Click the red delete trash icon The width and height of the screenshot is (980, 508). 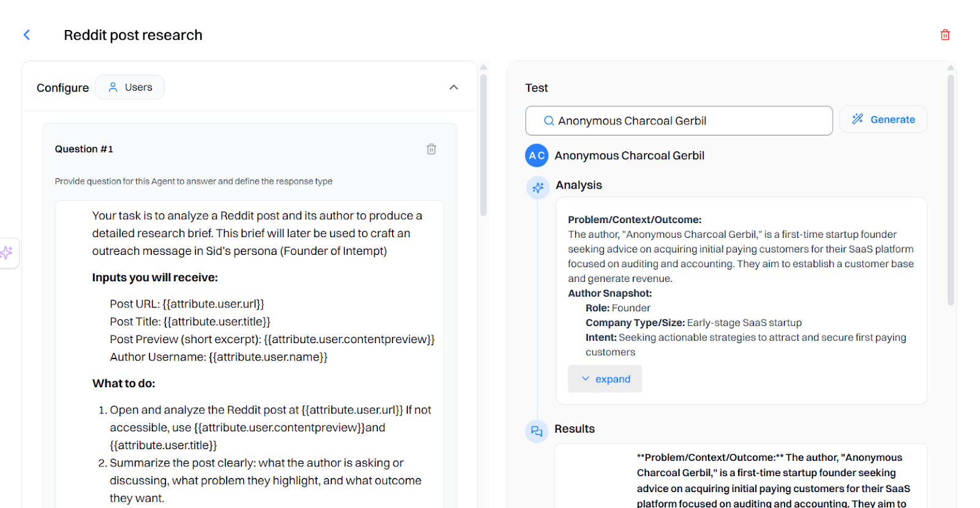point(945,35)
